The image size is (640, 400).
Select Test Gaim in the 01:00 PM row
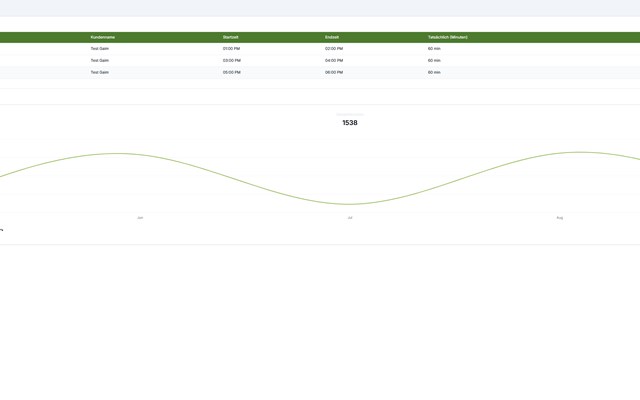[100, 49]
